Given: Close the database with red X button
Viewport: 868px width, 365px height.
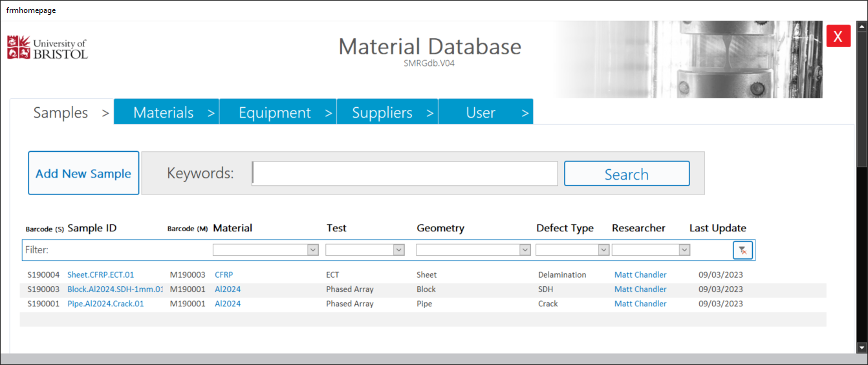Looking at the screenshot, I should coord(838,36).
